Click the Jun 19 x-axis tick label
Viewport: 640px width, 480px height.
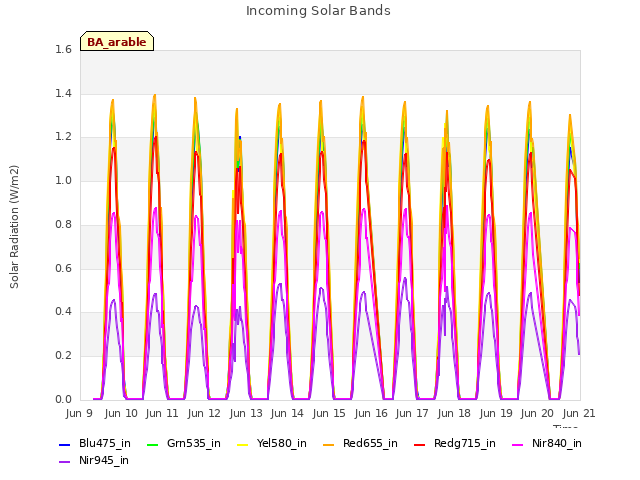click(496, 413)
